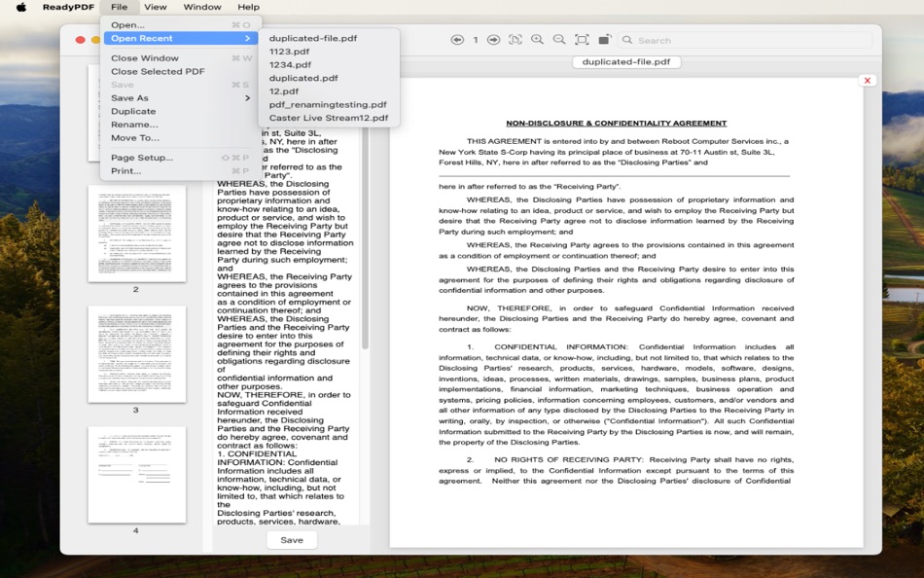Choose Close Selected PDF

coord(182,71)
